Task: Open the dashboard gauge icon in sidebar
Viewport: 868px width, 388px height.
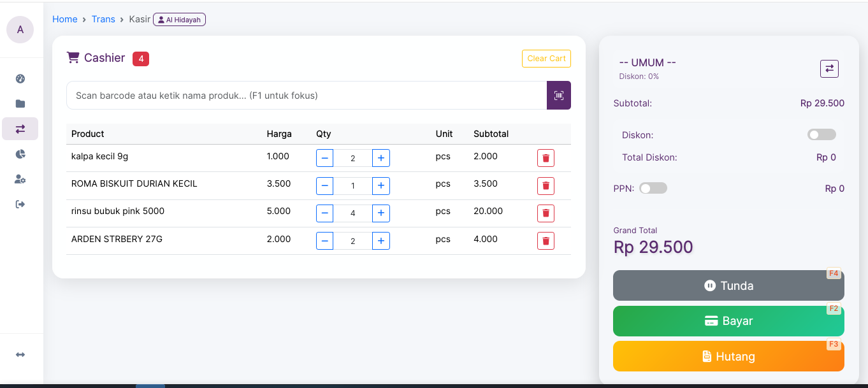Action: click(20, 79)
